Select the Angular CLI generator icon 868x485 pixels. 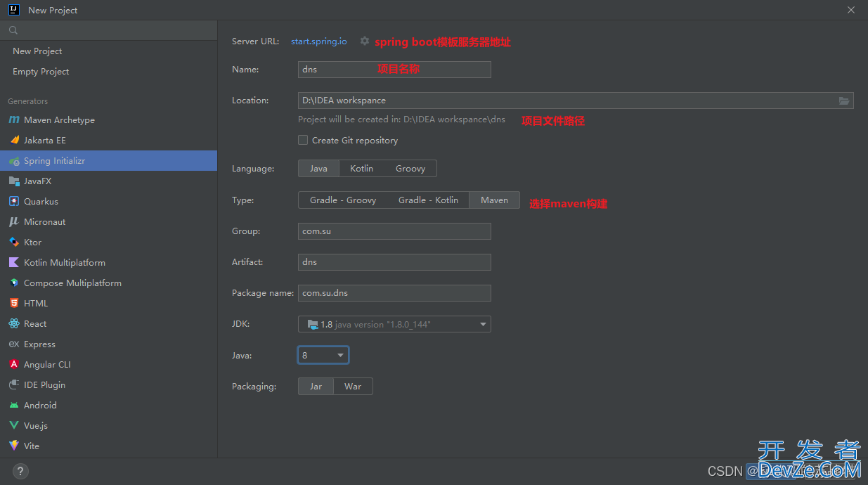14,365
